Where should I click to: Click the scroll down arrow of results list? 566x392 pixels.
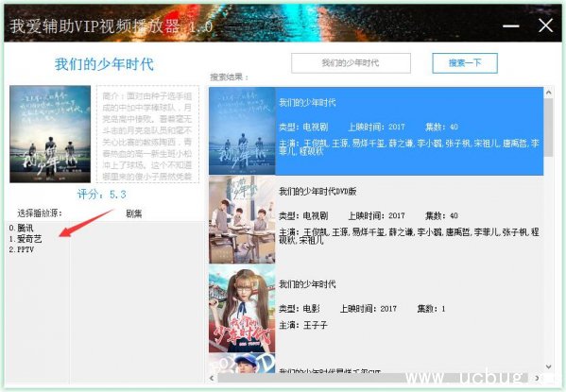pos(549,366)
